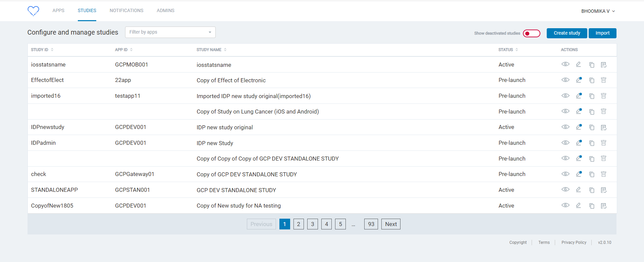Image resolution: width=644 pixels, height=262 pixels.
Task: Copy the iosstatsname study
Action: 592,65
